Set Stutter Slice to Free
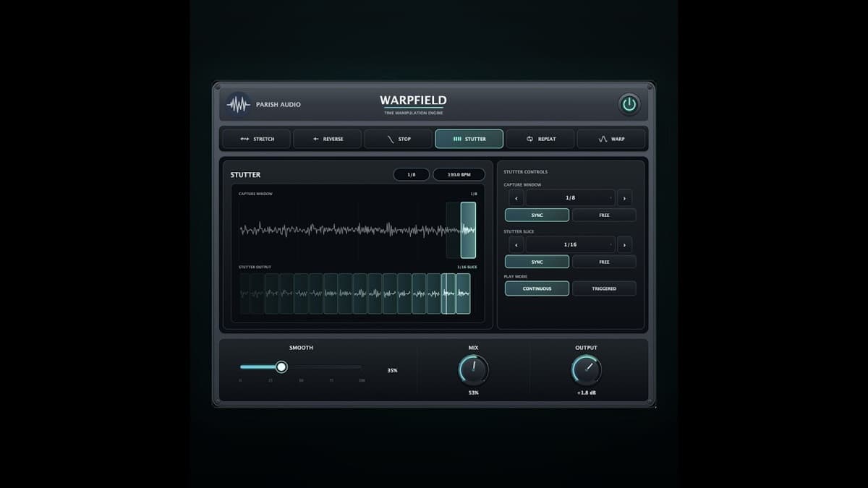868x488 pixels. pyautogui.click(x=604, y=262)
